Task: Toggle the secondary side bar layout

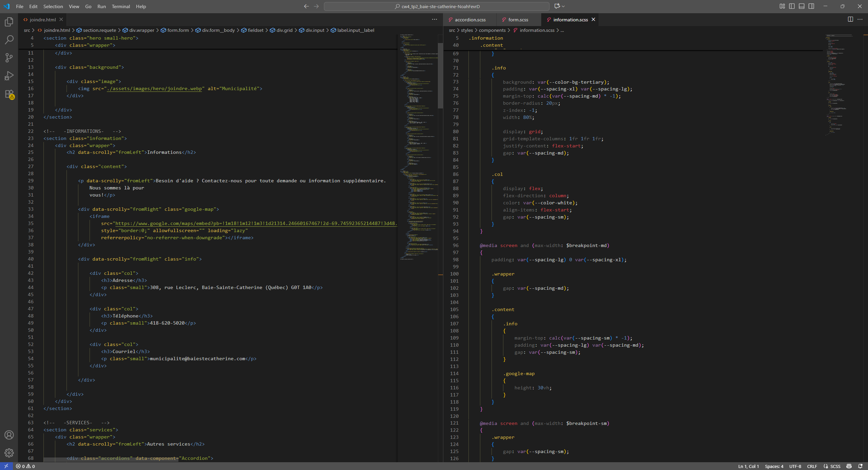Action: click(811, 6)
